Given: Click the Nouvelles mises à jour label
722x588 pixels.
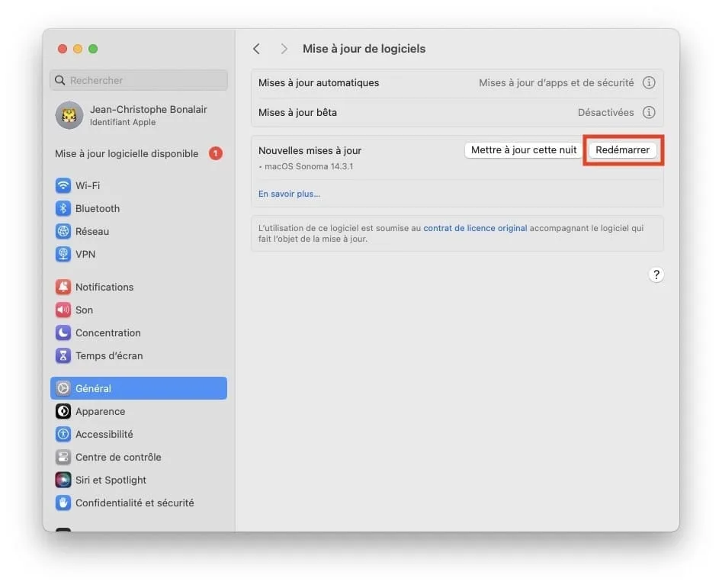Looking at the screenshot, I should pyautogui.click(x=310, y=150).
